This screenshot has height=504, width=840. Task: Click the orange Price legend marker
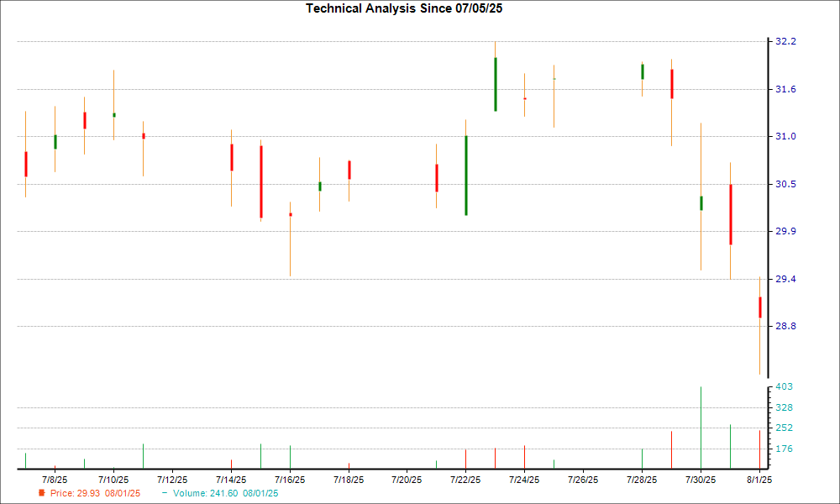41,493
